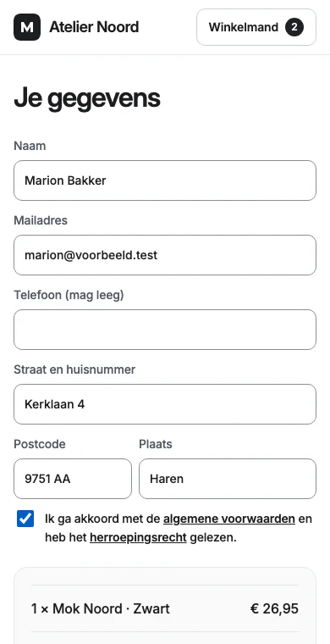Focus the empty Telefoon field
Viewport: 330px width, 644px height.
165,330
